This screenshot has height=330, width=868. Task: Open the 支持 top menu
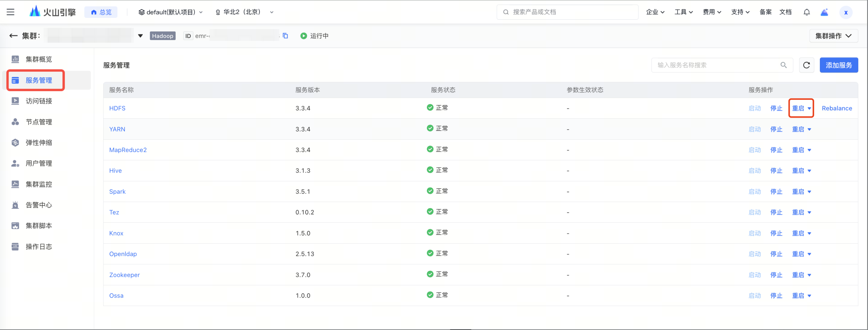740,12
